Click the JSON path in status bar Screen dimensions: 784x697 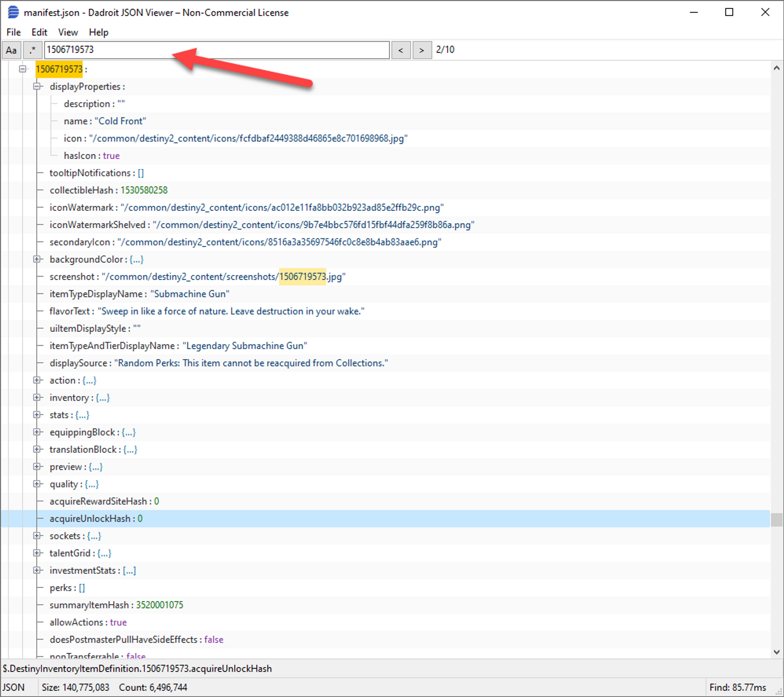137,668
